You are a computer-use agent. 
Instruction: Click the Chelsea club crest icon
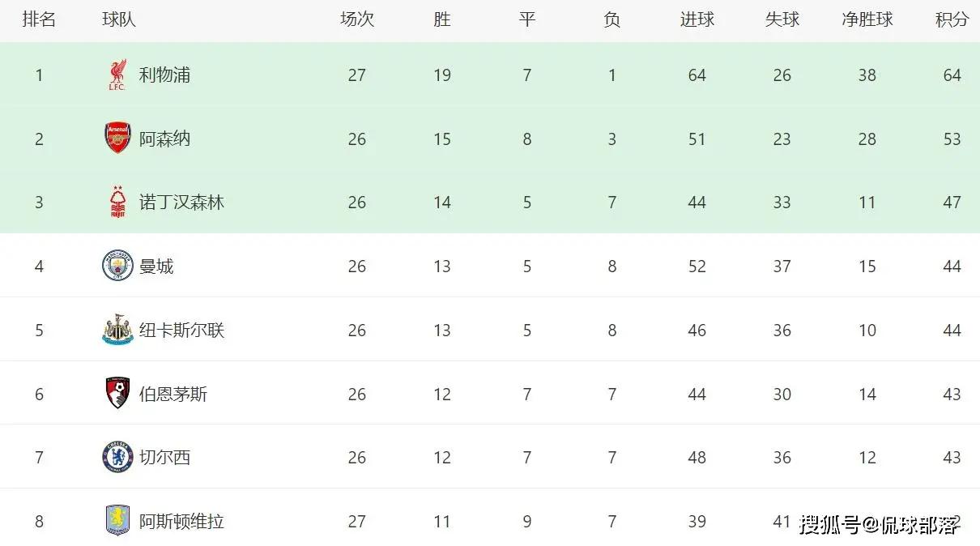(x=117, y=457)
